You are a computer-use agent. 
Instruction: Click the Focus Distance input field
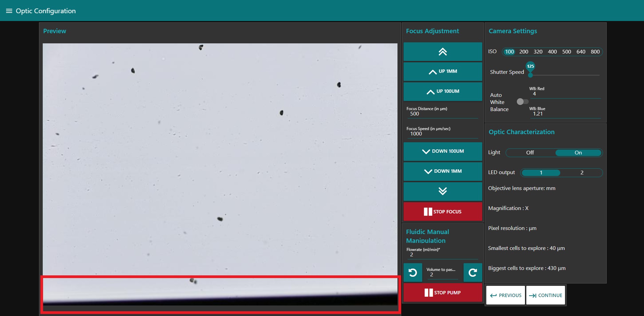(x=443, y=114)
